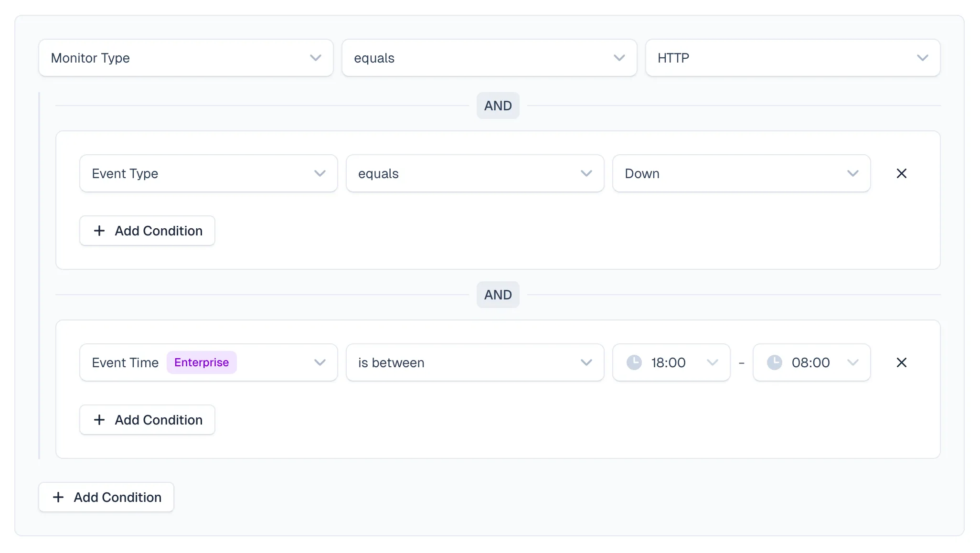
Task: Click the clock icon beside 18:00
Action: click(634, 362)
